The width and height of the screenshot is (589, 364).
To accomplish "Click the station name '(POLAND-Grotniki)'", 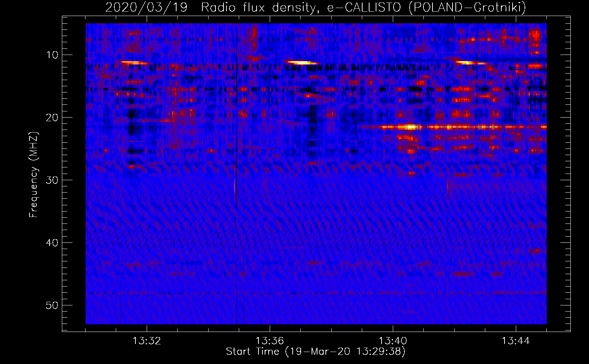I will [467, 7].
